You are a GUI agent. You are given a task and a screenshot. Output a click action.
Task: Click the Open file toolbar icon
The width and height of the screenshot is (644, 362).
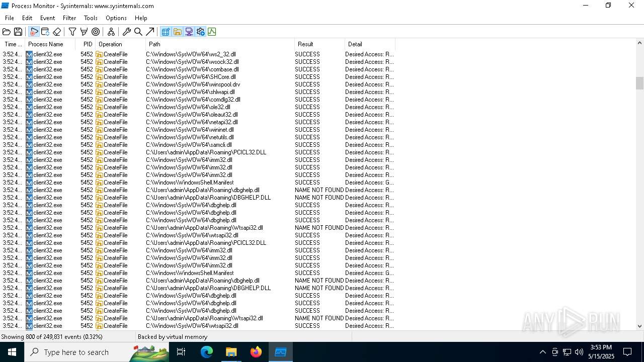[7, 32]
